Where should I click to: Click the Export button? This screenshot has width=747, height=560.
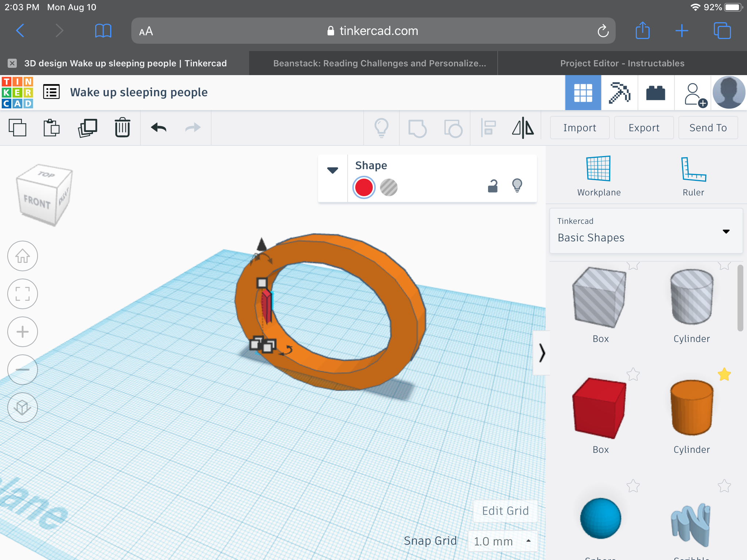[644, 128]
